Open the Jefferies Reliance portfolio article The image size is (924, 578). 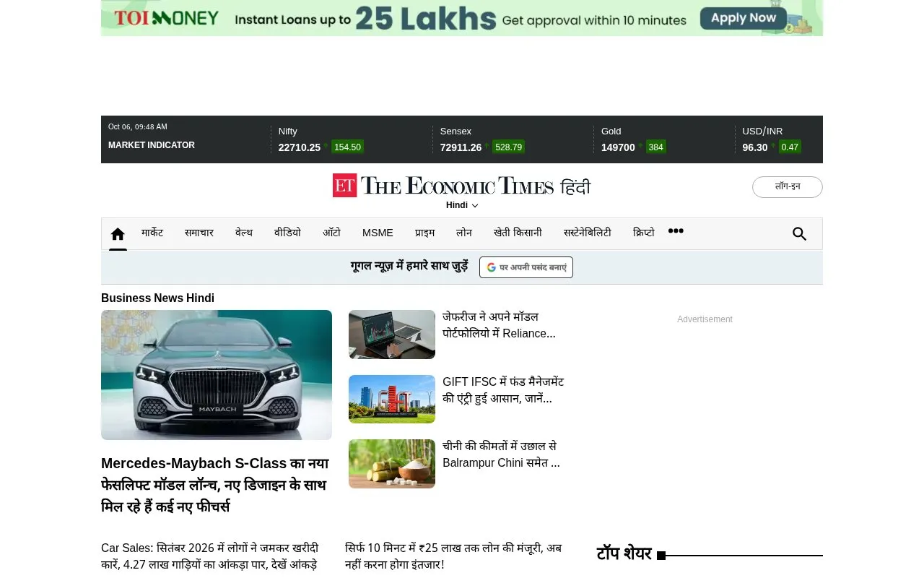pyautogui.click(x=500, y=325)
